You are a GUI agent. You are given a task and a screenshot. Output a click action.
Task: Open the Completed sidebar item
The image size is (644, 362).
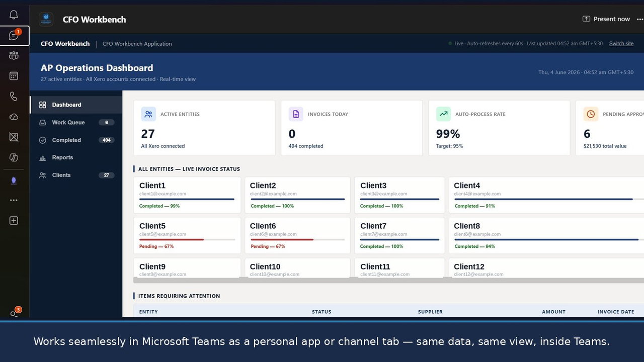tap(76, 140)
